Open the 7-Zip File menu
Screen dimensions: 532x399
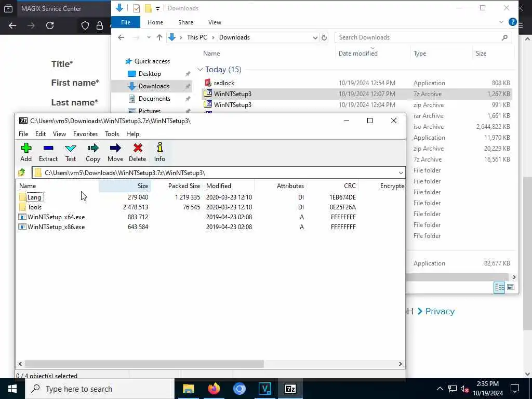click(23, 134)
